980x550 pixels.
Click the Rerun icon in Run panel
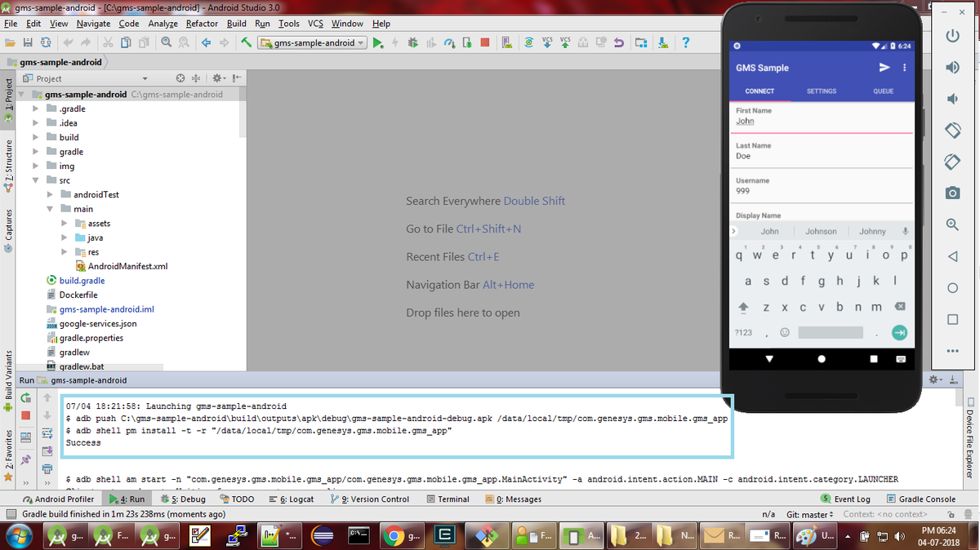coord(25,398)
